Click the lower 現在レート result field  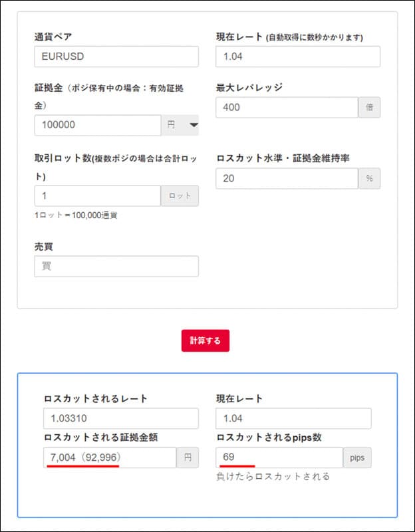point(293,418)
